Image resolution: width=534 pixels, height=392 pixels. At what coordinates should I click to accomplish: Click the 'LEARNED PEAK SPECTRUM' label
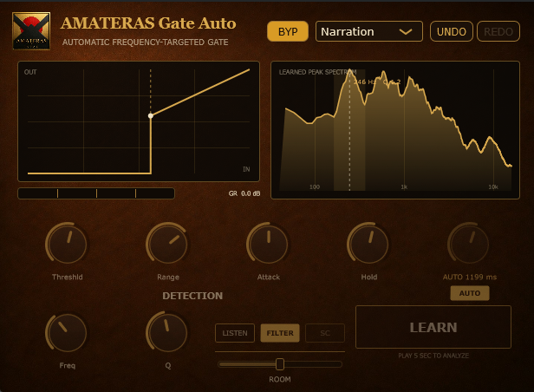(x=317, y=72)
